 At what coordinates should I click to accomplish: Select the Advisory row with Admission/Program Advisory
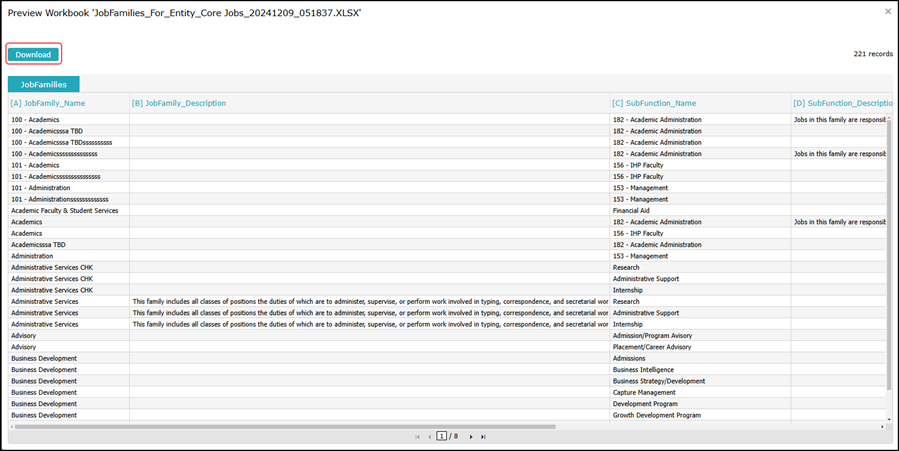(x=24, y=336)
